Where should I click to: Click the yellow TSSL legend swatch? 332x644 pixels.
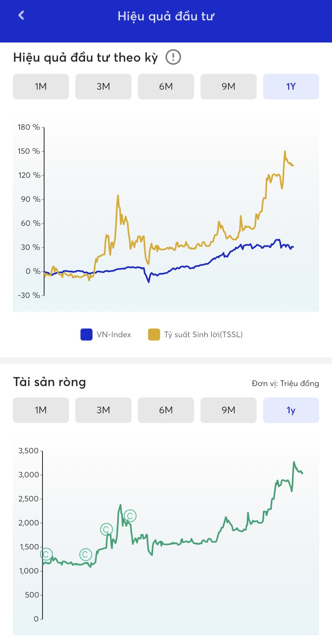coord(154,334)
